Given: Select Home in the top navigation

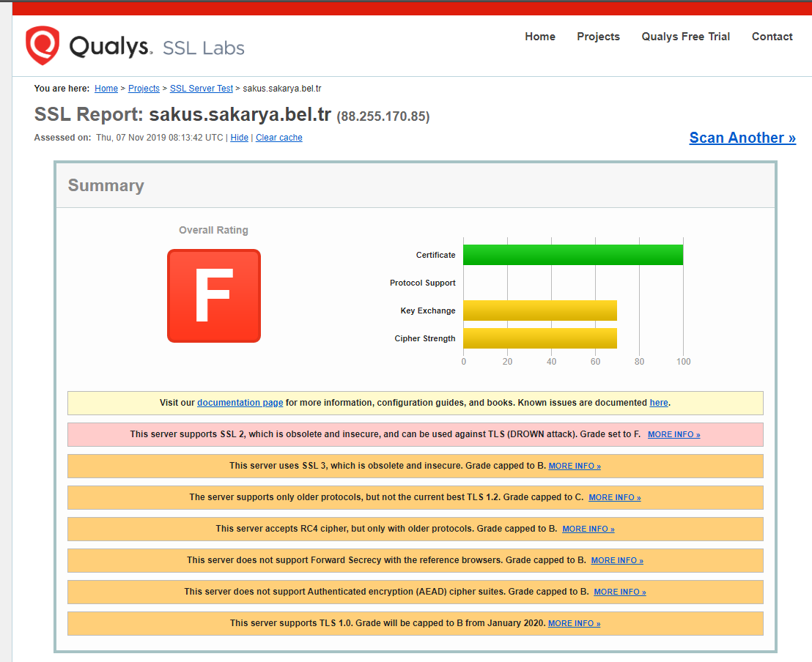Looking at the screenshot, I should 540,36.
